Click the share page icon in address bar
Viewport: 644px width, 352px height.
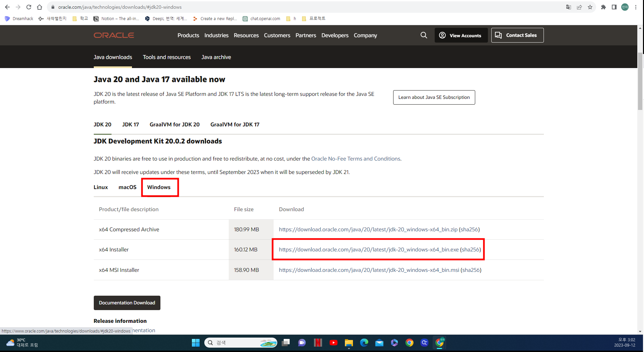point(579,7)
